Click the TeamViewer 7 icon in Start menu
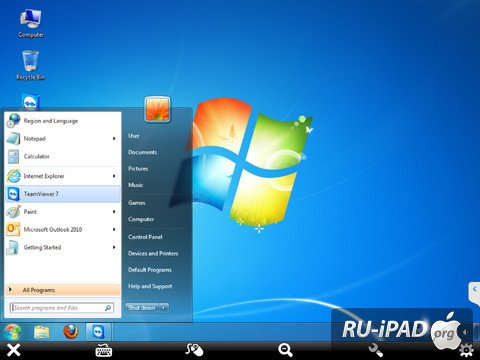Viewport: 480px width, 360px height. pyautogui.click(x=13, y=194)
